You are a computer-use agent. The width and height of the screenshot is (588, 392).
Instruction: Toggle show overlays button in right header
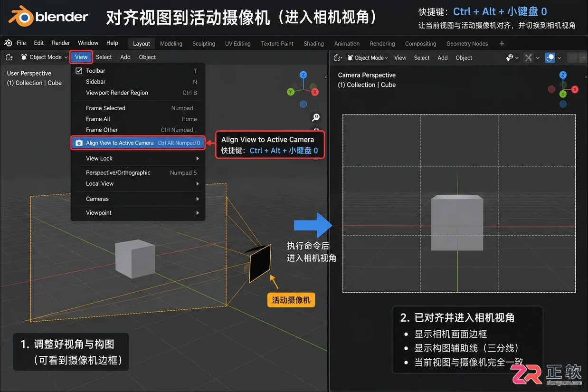tap(550, 58)
